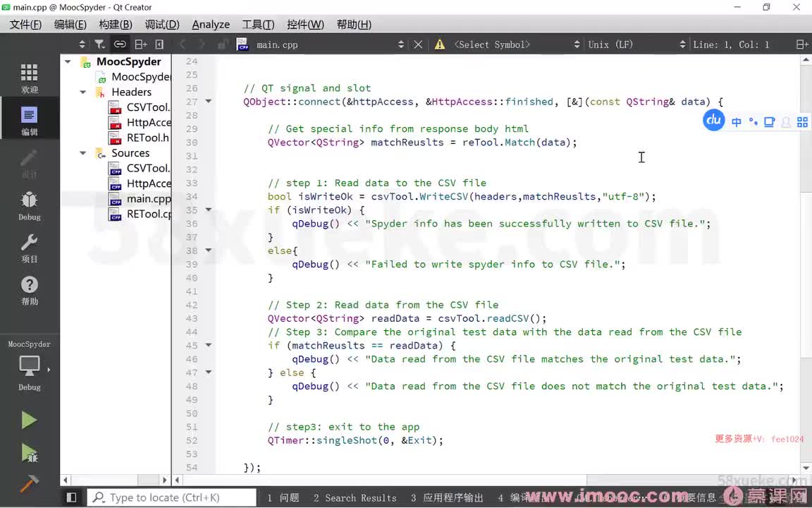Start debugging with the debug-run button

pyautogui.click(x=29, y=452)
